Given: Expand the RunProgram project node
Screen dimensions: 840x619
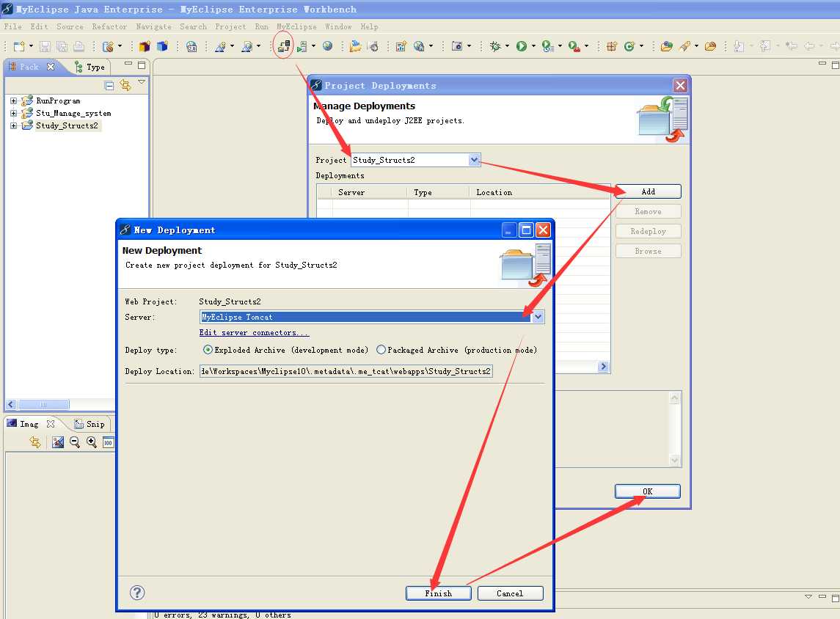Looking at the screenshot, I should [x=13, y=100].
